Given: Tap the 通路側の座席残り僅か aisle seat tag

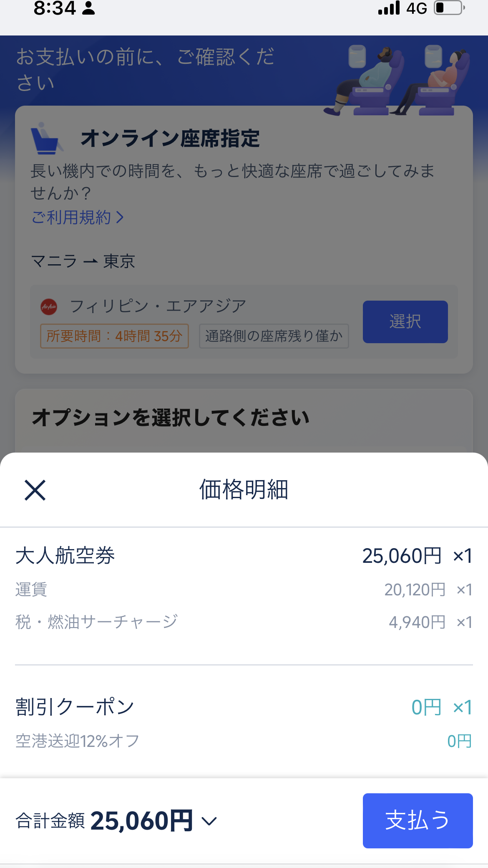Looking at the screenshot, I should click(274, 336).
